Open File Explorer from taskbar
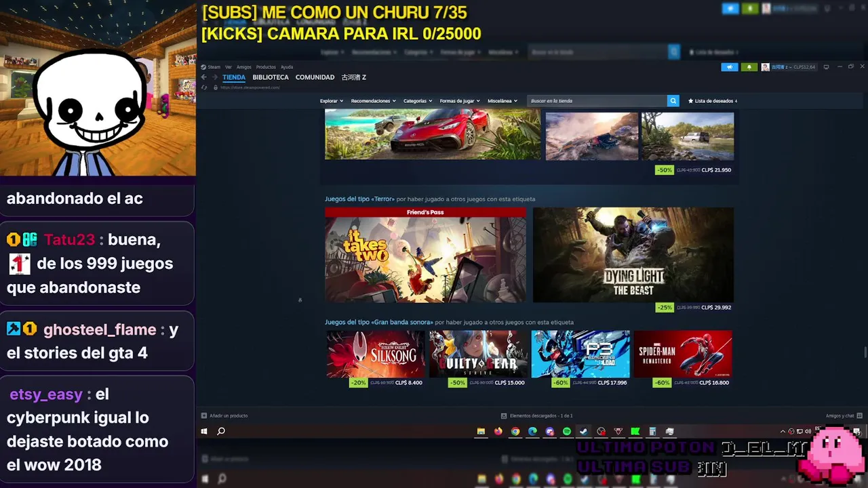 (481, 431)
